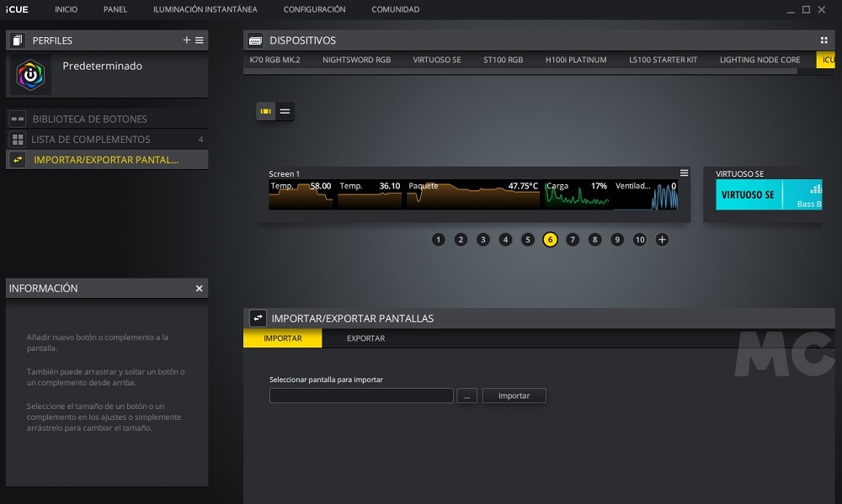Expand Biblioteca de Botones section
The height and width of the screenshot is (504, 842).
[89, 119]
